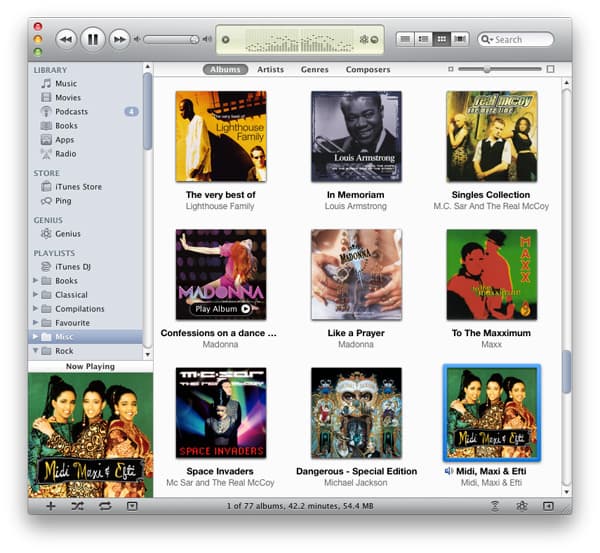Image resolution: width=600 pixels, height=553 pixels.
Task: Switch to grid view
Action: (442, 39)
